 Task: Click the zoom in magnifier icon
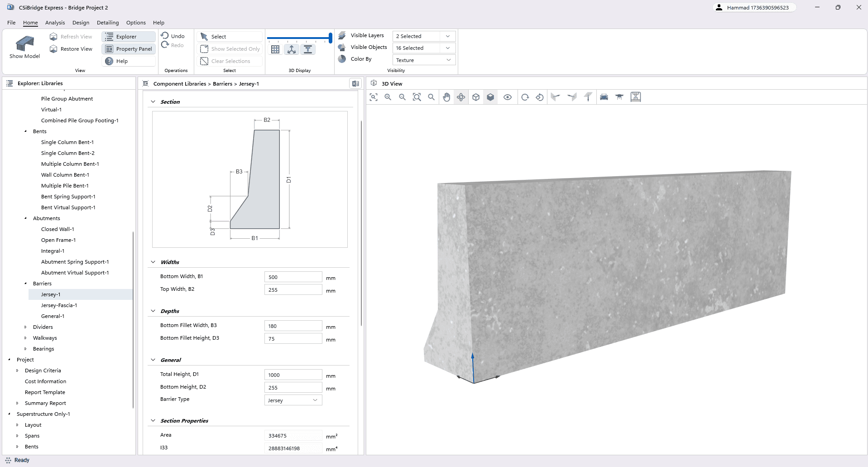388,97
